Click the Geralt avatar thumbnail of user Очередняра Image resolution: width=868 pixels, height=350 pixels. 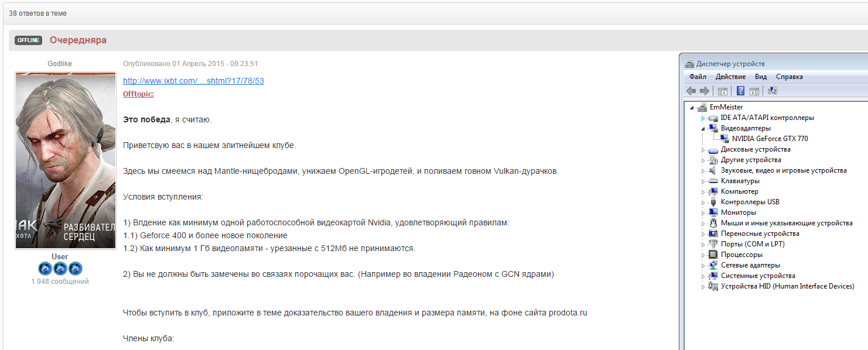66,159
